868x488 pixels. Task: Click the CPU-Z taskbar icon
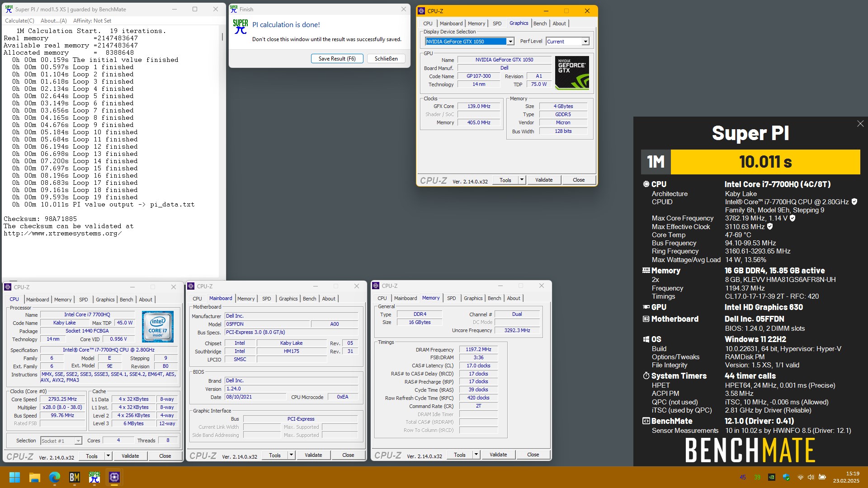click(x=114, y=477)
